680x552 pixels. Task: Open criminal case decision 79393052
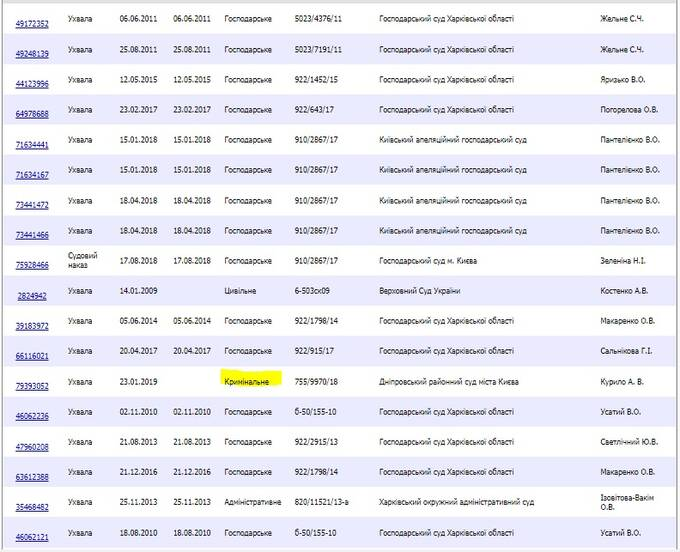click(33, 385)
